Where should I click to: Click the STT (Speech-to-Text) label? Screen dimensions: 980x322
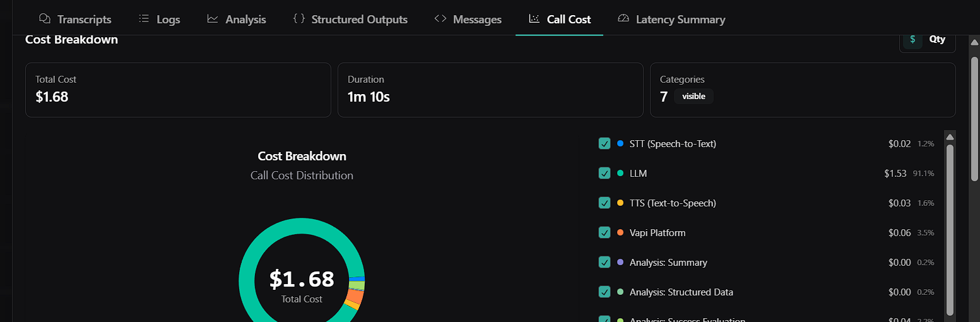tap(673, 143)
